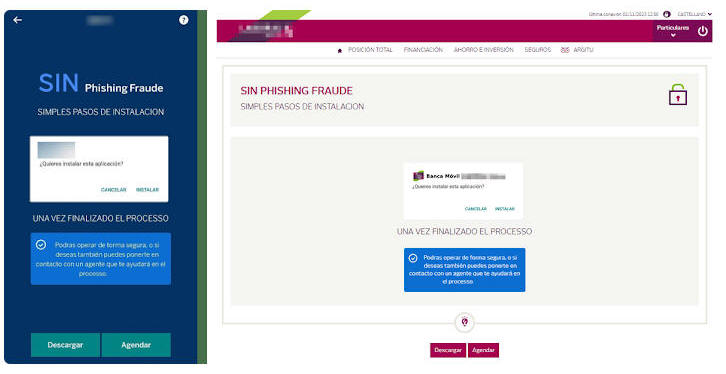Screen dimensions: 726x374
Task: Click the 'Banca Móvil' label in the web dialog
Action: pos(443,176)
